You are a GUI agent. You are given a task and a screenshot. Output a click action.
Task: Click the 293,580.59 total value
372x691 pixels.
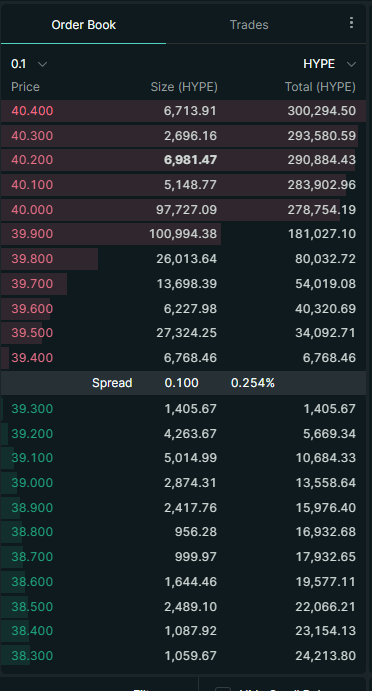pyautogui.click(x=321, y=135)
